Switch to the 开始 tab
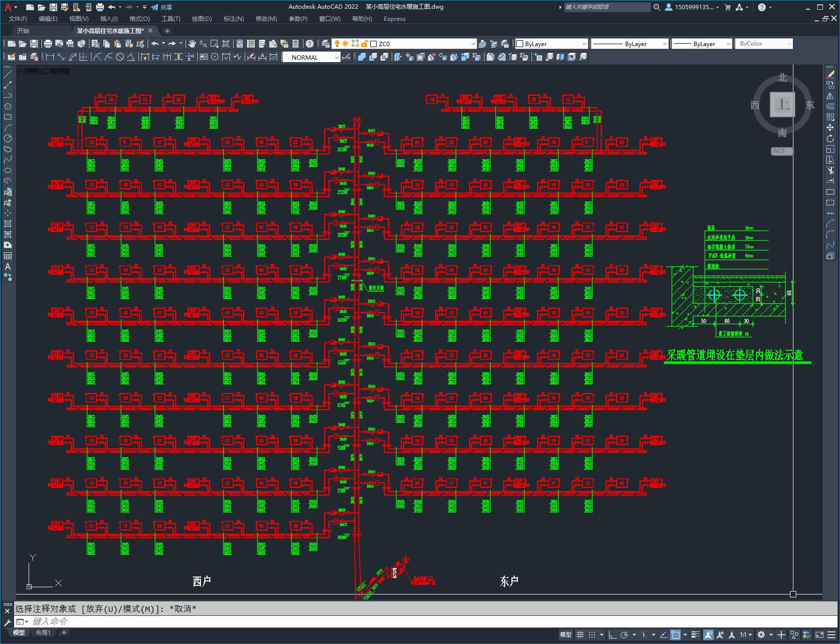This screenshot has height=644, width=840. coord(23,31)
